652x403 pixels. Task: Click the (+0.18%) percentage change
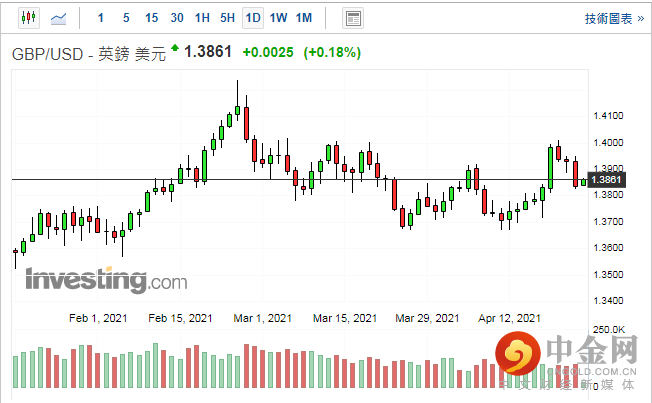pos(332,52)
